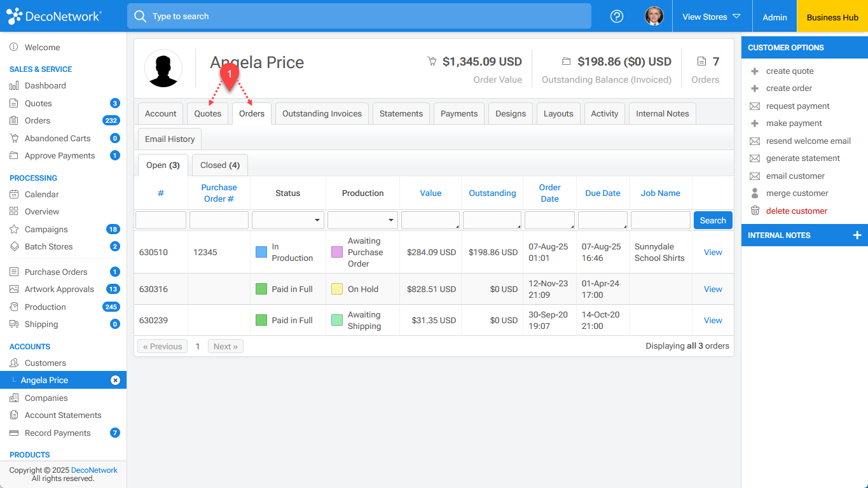Open the Statements tab
Viewport: 868px width, 488px height.
click(401, 113)
